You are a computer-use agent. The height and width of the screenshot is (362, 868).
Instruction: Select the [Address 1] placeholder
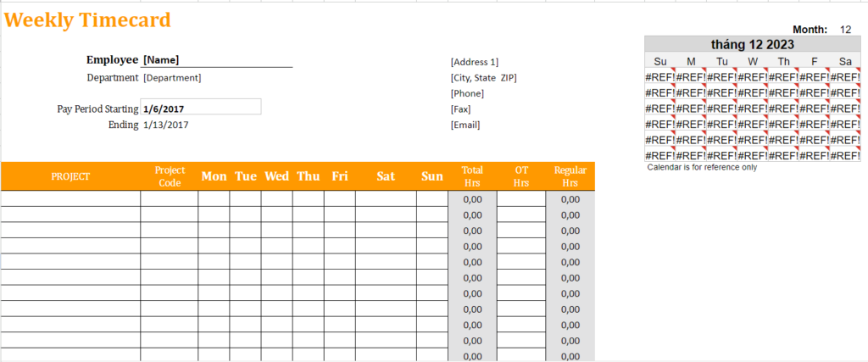tap(475, 62)
